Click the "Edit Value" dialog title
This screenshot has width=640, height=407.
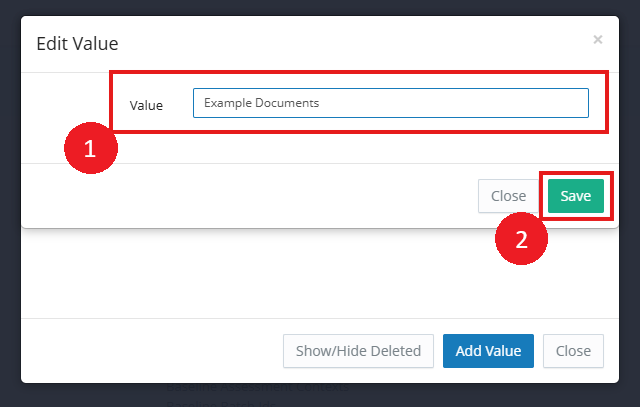[77, 44]
